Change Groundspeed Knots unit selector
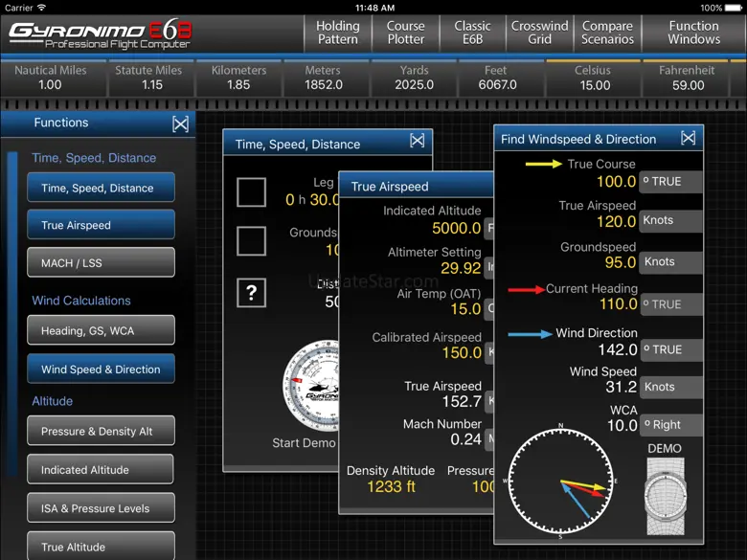 [x=670, y=262]
